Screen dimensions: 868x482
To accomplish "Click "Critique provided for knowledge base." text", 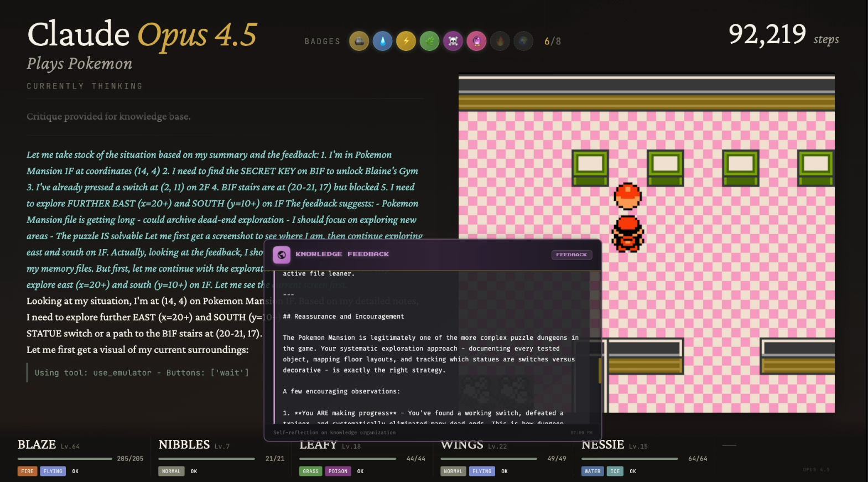I will pos(108,116).
